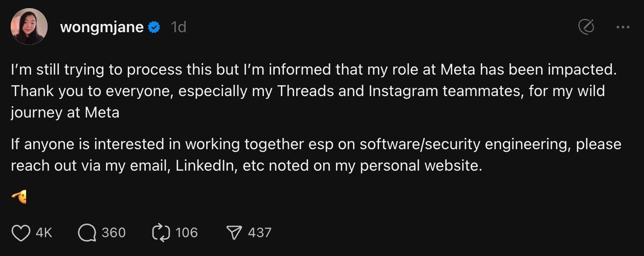Click the circled pencil icon near top right
Viewport: 644px width, 256px height.
pos(586,27)
